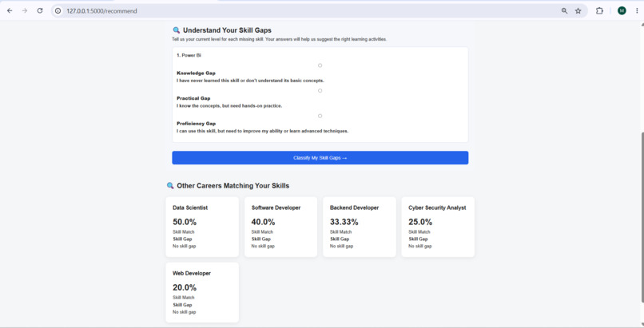Click the browser forward arrow
Image resolution: width=644 pixels, height=328 pixels.
coord(25,10)
